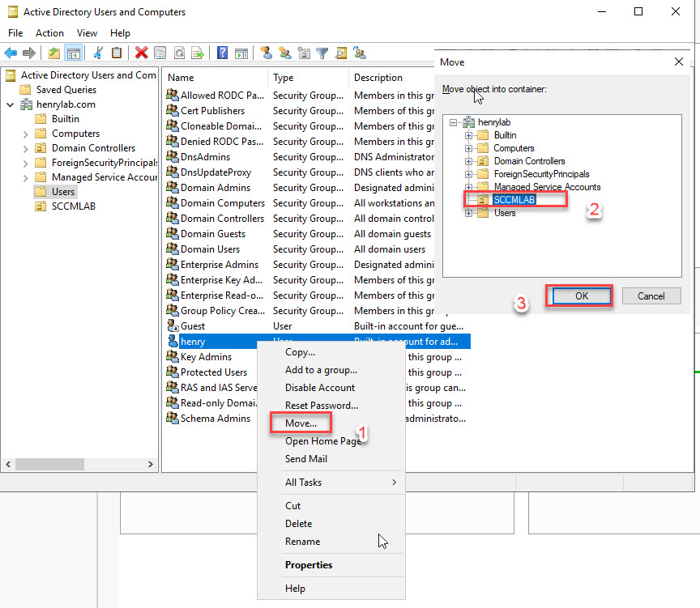Click the Description column header
The width and height of the screenshot is (700, 608).
pyautogui.click(x=378, y=78)
